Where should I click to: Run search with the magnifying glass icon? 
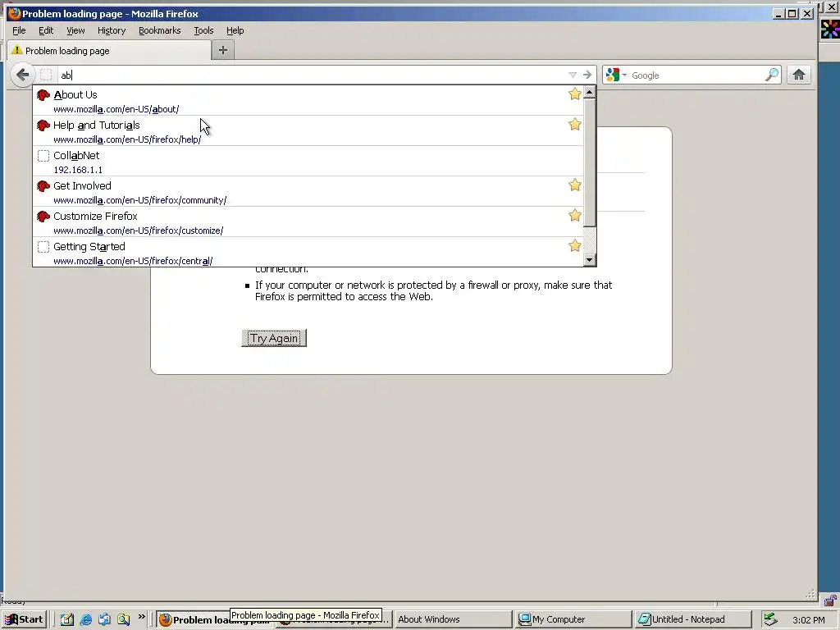point(771,75)
